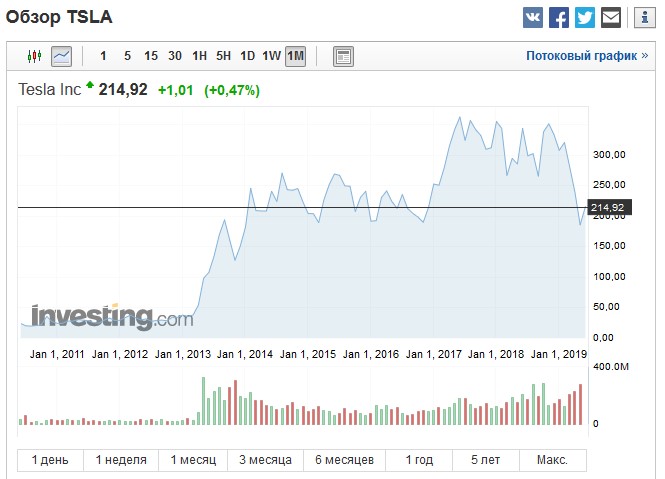Switch to candlestick chart type
Screen dimensions: 665x479
(x=35, y=56)
